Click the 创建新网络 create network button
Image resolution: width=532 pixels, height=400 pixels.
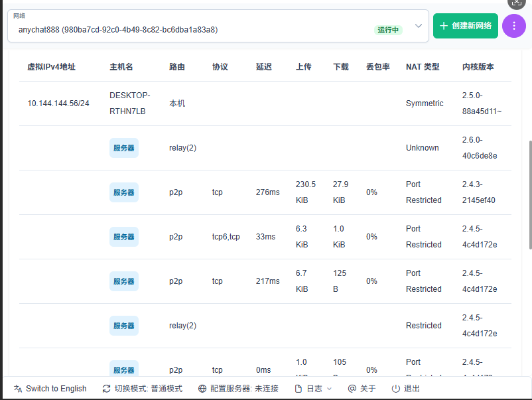465,26
